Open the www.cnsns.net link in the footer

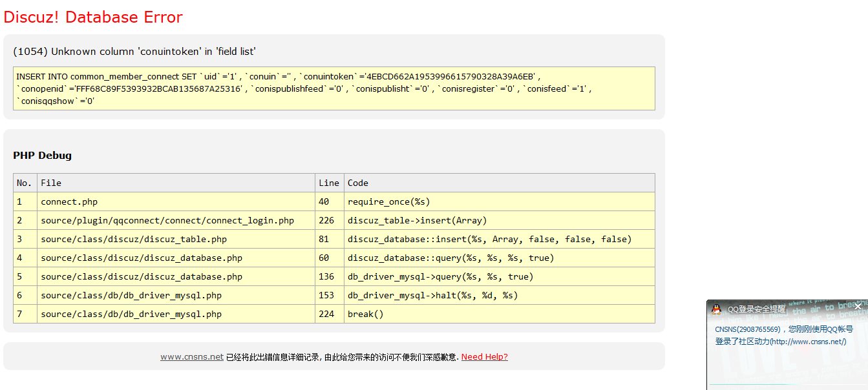pos(192,357)
